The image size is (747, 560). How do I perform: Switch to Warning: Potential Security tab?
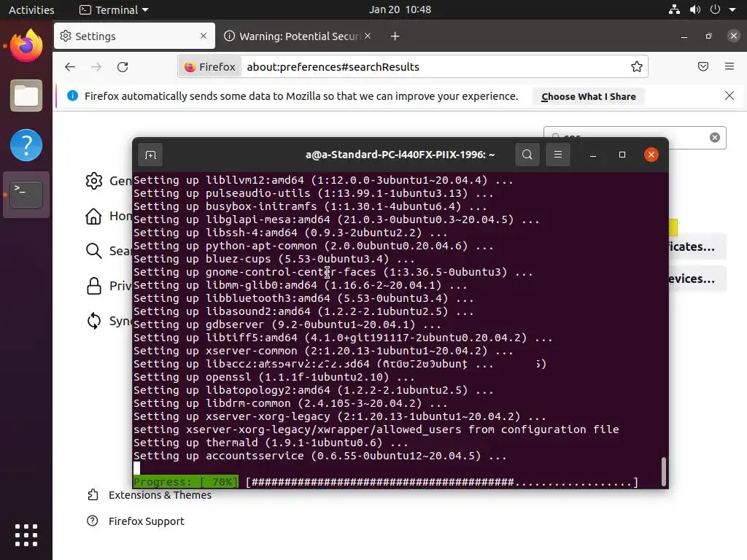click(298, 36)
